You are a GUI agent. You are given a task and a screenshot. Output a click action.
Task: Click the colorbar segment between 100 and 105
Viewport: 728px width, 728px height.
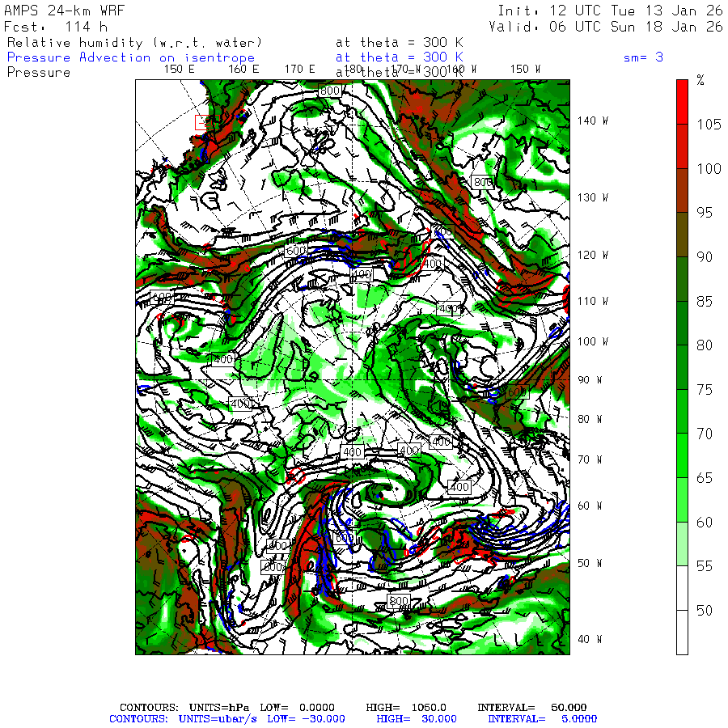(682, 146)
